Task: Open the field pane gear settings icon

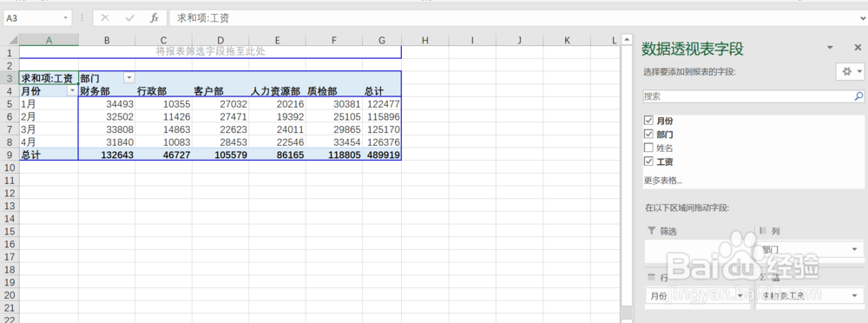Action: coord(850,71)
